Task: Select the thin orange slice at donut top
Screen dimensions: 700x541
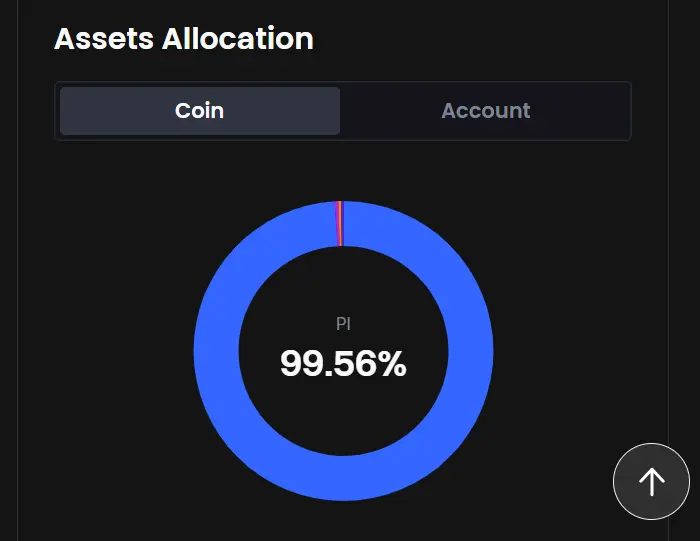Action: (x=341, y=223)
